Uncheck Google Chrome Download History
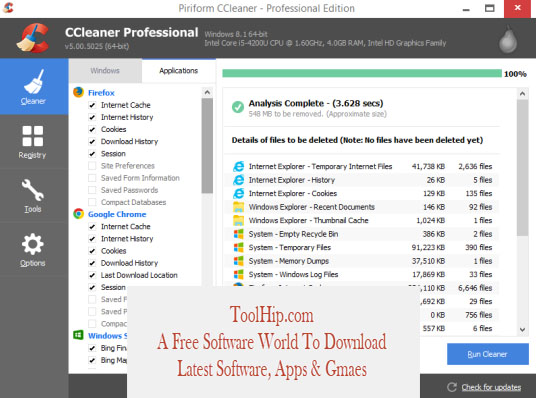 coord(92,263)
